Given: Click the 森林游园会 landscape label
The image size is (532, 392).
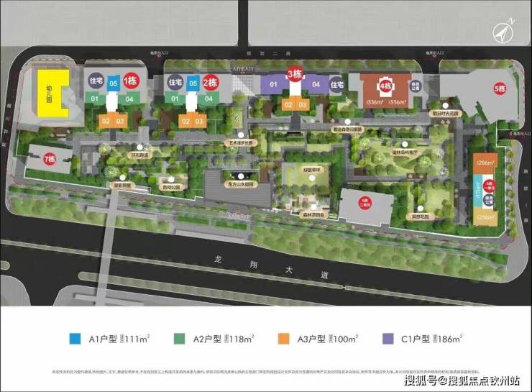Looking at the screenshot, I should tap(313, 215).
